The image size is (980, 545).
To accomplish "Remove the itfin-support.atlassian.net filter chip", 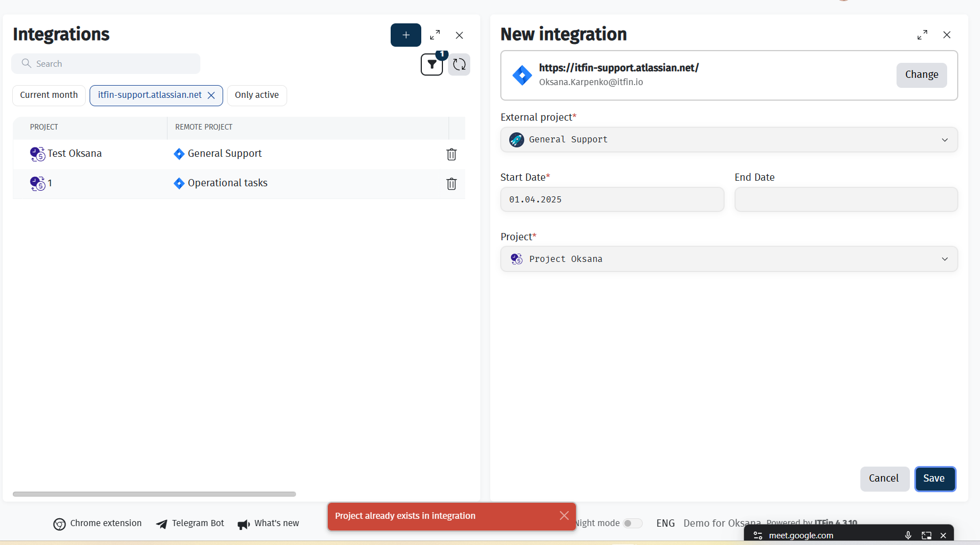I will pos(211,95).
